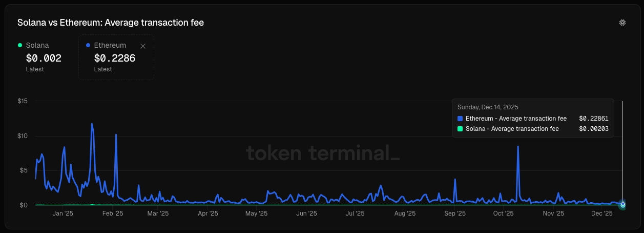Select Feb '25 on the time axis

112,213
